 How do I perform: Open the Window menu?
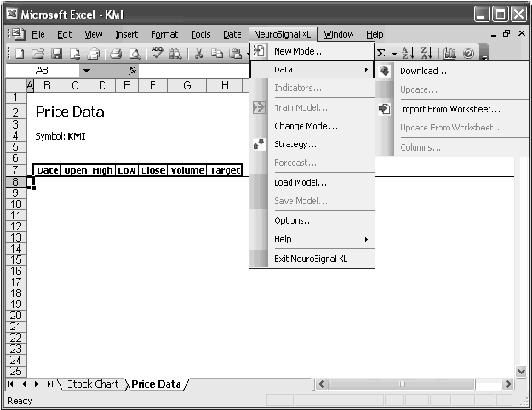point(339,34)
